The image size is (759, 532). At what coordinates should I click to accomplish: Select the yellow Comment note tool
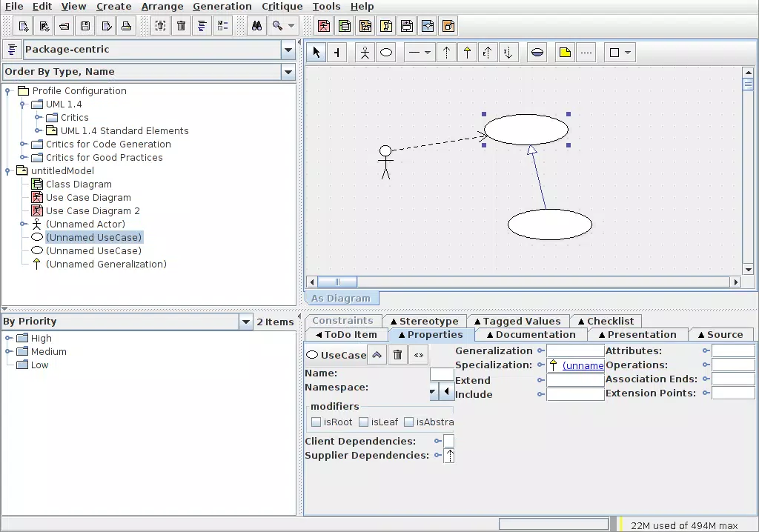(x=565, y=53)
